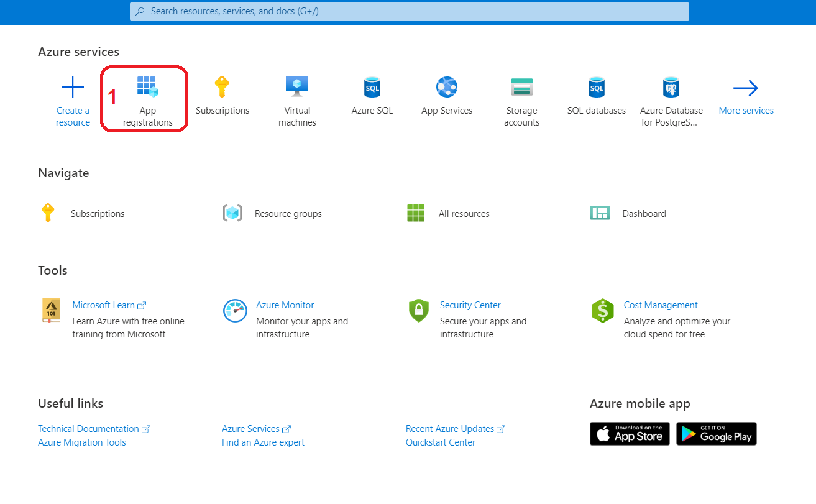Screen dimensions: 816x504
Task: Click the Download on the App Store badge
Action: tap(630, 434)
